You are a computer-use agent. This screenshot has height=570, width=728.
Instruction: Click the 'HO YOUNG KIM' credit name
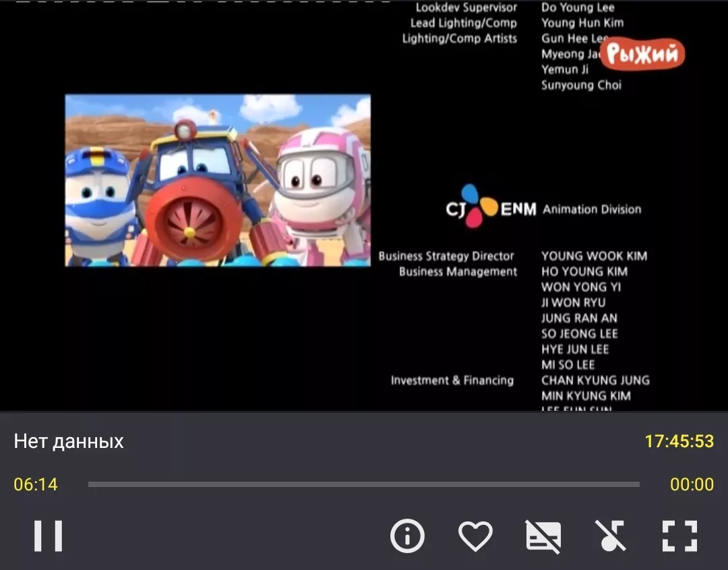pos(584,272)
